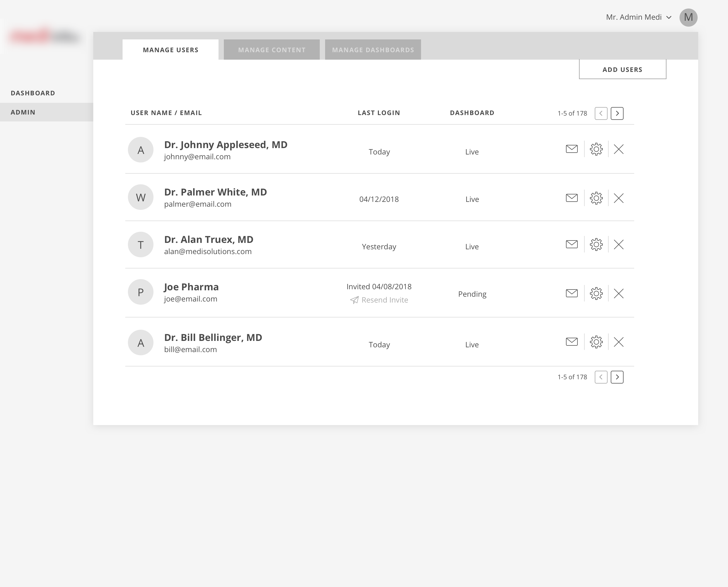Open settings gear for Dr. Bill Bellinger

click(x=596, y=342)
